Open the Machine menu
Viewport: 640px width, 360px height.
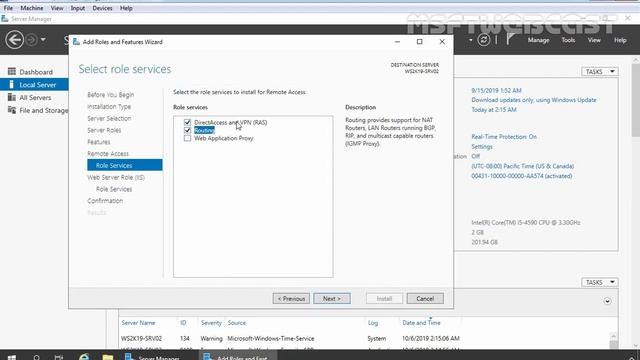31,8
